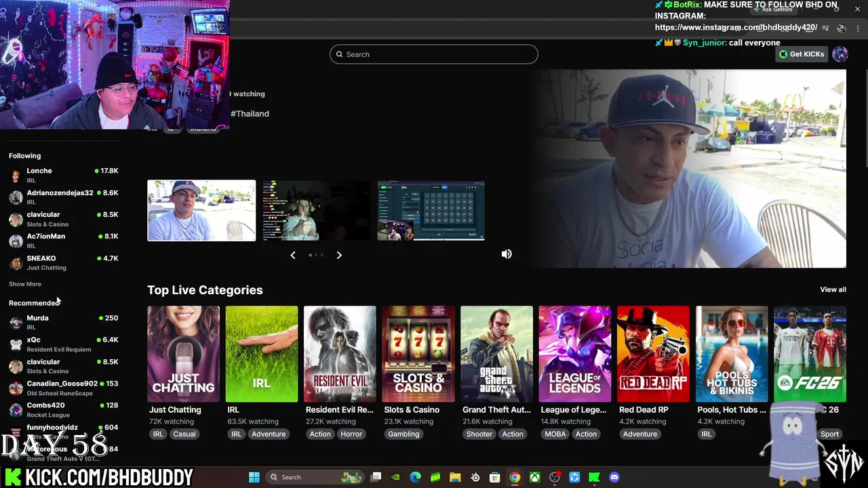Expand Following list with Show More

point(25,284)
